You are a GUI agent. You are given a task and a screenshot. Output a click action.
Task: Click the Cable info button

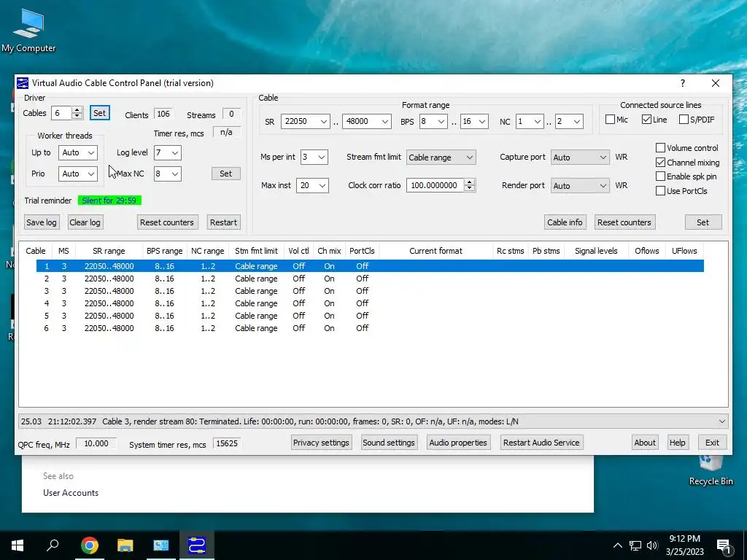[x=565, y=222]
